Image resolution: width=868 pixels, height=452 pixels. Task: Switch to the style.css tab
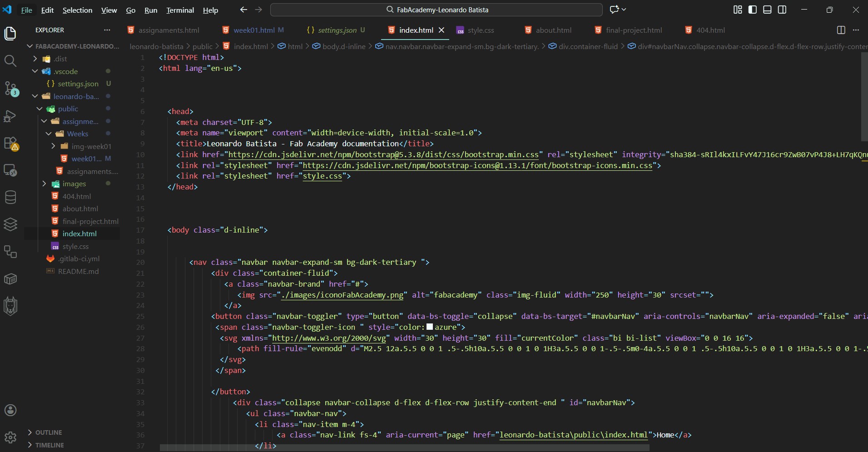click(x=480, y=30)
